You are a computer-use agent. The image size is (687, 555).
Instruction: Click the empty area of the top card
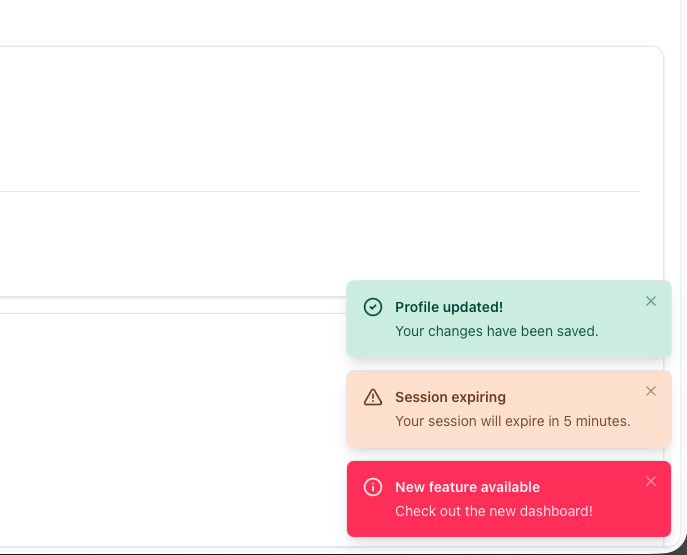pos(300,120)
